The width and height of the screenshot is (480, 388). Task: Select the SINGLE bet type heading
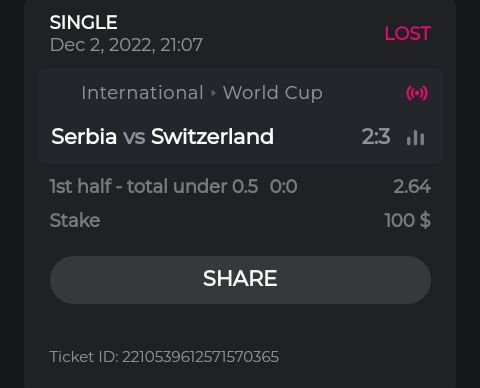click(84, 22)
